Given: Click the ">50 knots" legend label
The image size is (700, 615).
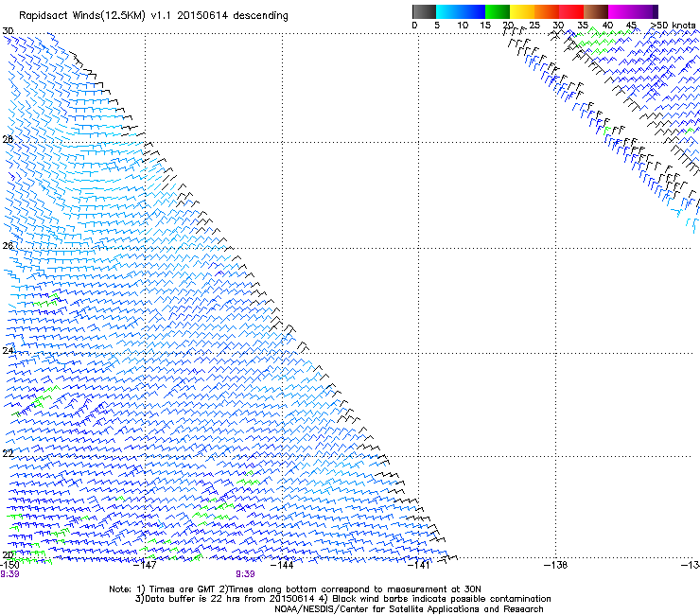Looking at the screenshot, I should (x=674, y=26).
